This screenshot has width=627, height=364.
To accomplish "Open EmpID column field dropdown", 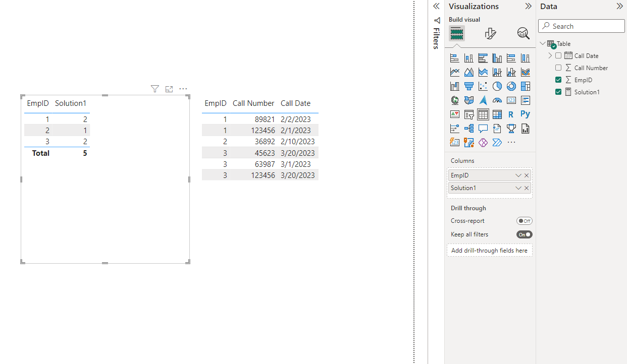I will click(x=518, y=175).
